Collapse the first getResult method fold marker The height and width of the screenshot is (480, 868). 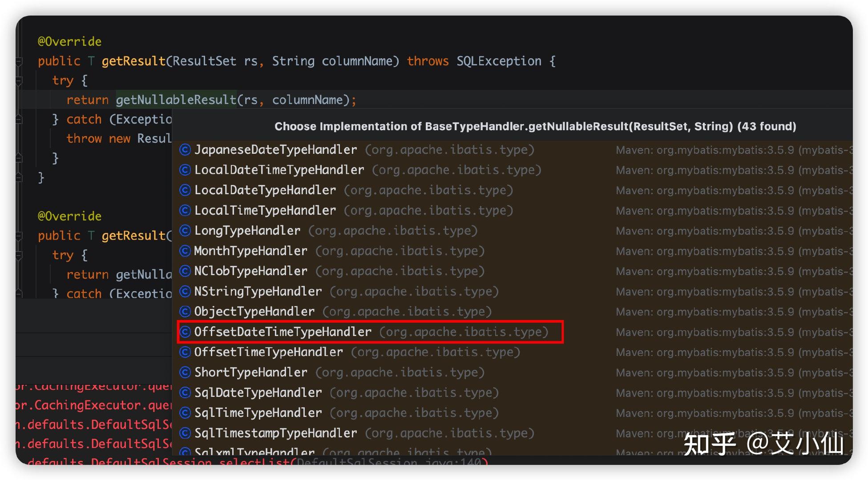tap(19, 61)
